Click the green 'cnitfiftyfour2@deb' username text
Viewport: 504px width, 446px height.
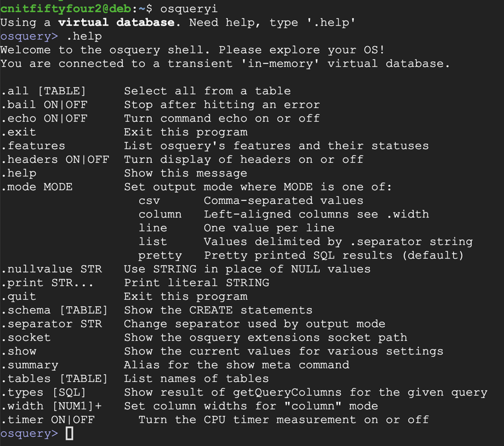pos(66,9)
